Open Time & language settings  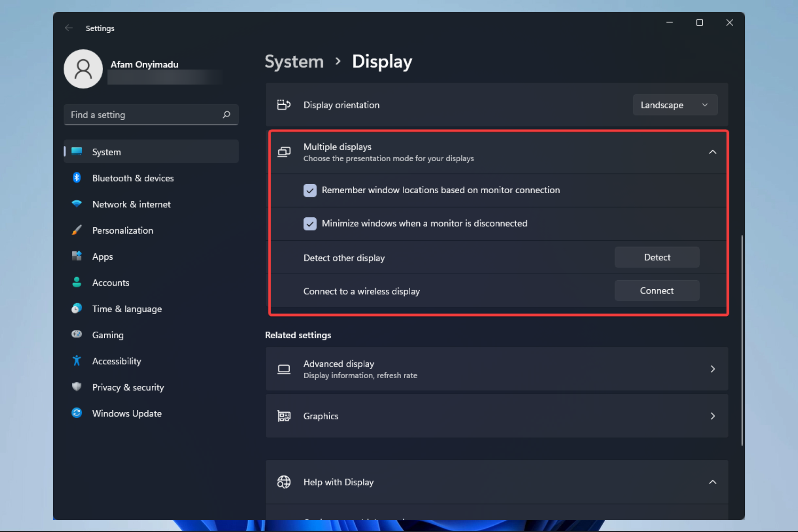click(x=127, y=309)
